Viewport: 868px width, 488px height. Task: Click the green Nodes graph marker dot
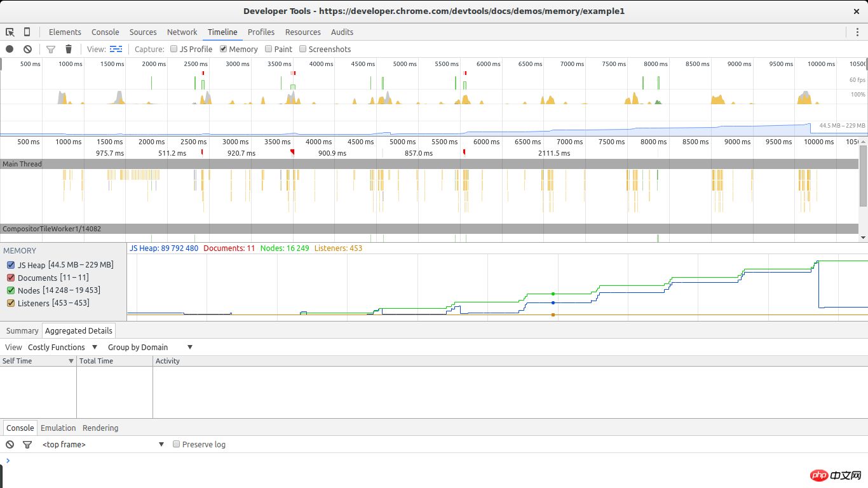553,294
